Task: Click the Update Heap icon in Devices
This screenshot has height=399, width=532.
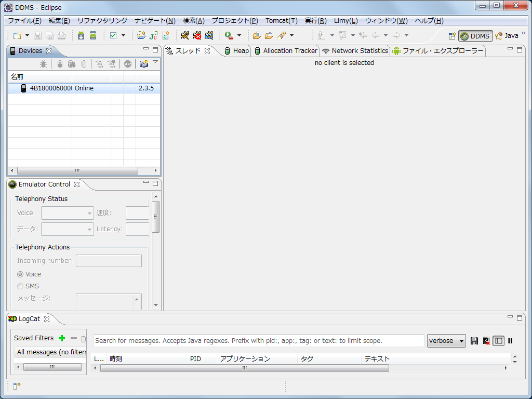Action: pyautogui.click(x=60, y=64)
